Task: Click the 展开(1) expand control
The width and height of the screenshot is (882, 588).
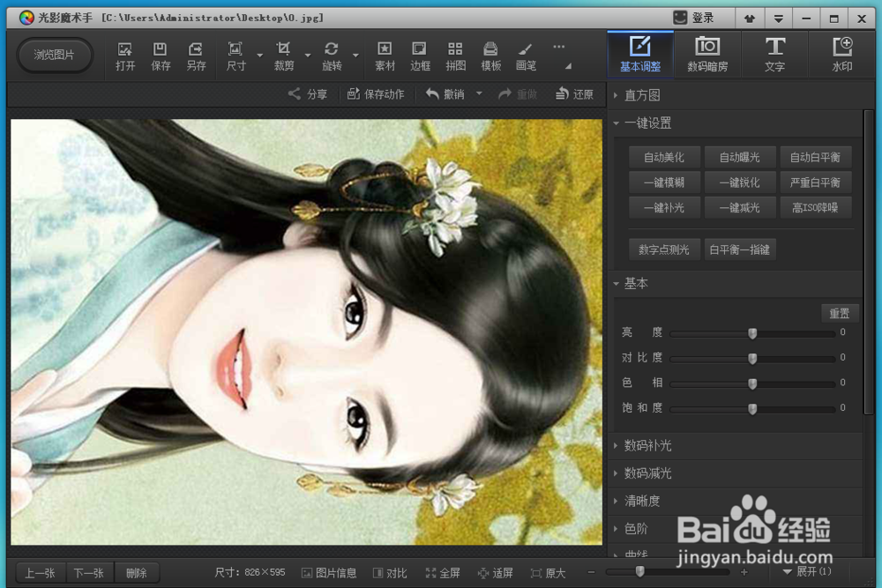Action: [x=807, y=572]
